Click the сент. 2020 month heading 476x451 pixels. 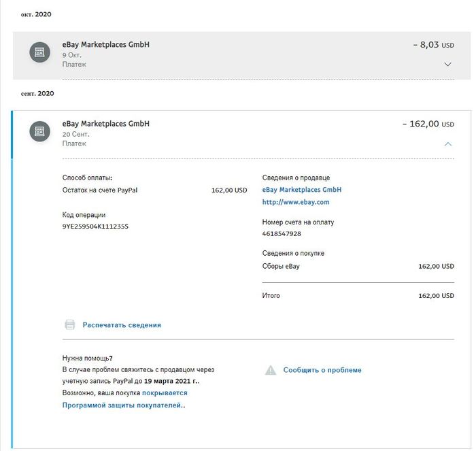click(37, 94)
